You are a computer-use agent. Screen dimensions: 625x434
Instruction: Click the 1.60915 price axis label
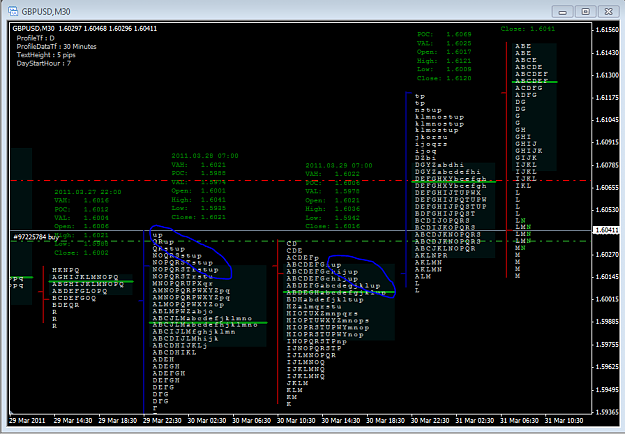tap(607, 142)
